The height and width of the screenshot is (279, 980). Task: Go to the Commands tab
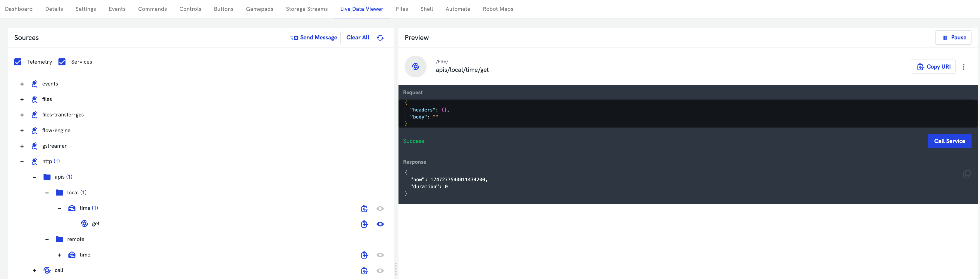tap(153, 9)
